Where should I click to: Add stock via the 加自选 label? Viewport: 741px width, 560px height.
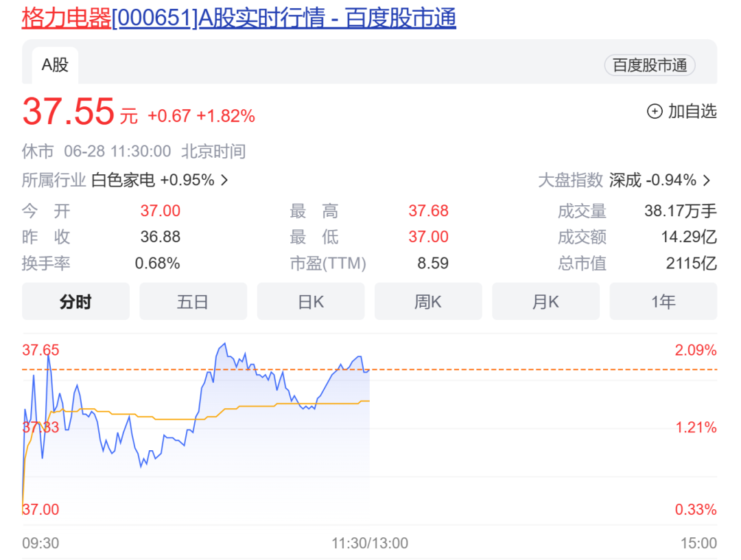tap(692, 112)
